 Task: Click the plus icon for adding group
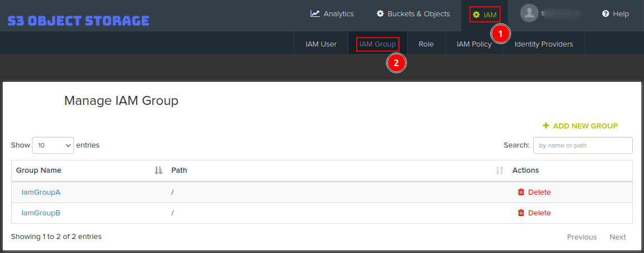coord(546,126)
